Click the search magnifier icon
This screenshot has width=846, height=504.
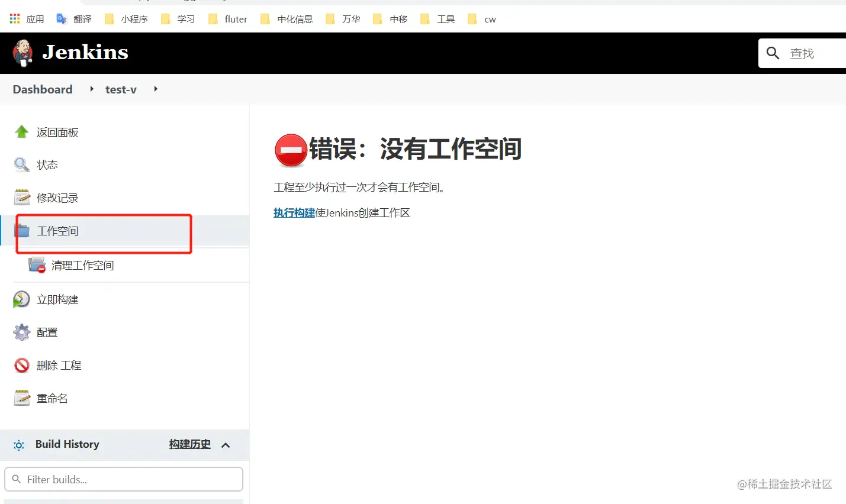click(x=773, y=53)
